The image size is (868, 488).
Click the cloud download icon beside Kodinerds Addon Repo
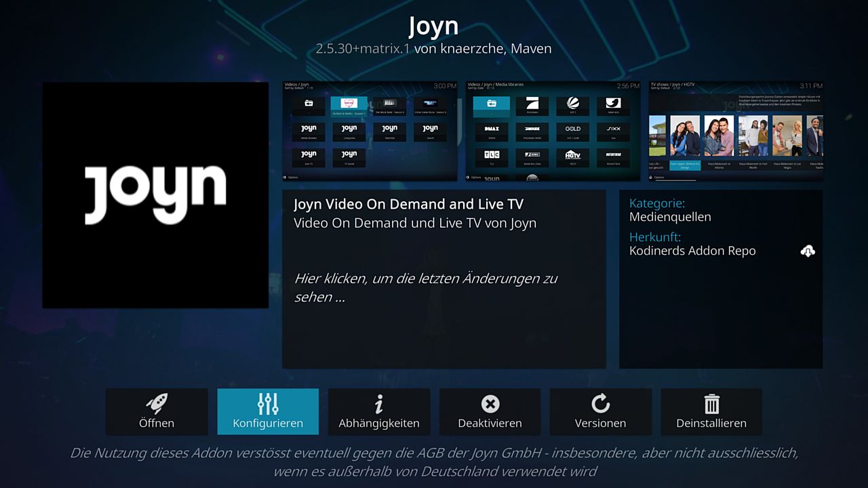[808, 251]
